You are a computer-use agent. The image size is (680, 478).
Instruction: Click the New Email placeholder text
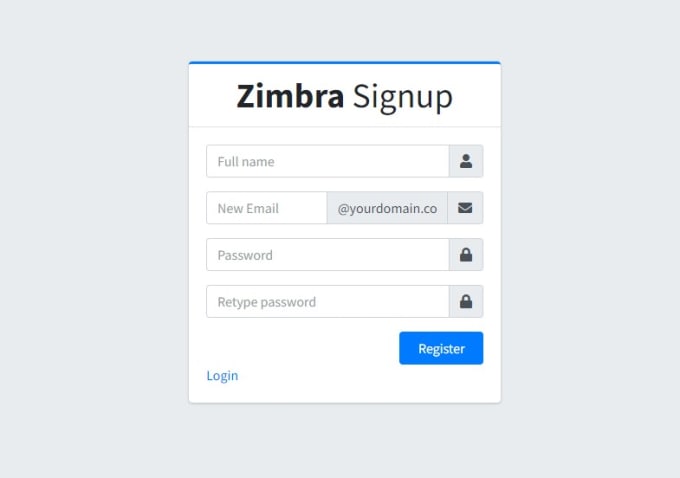click(x=248, y=209)
